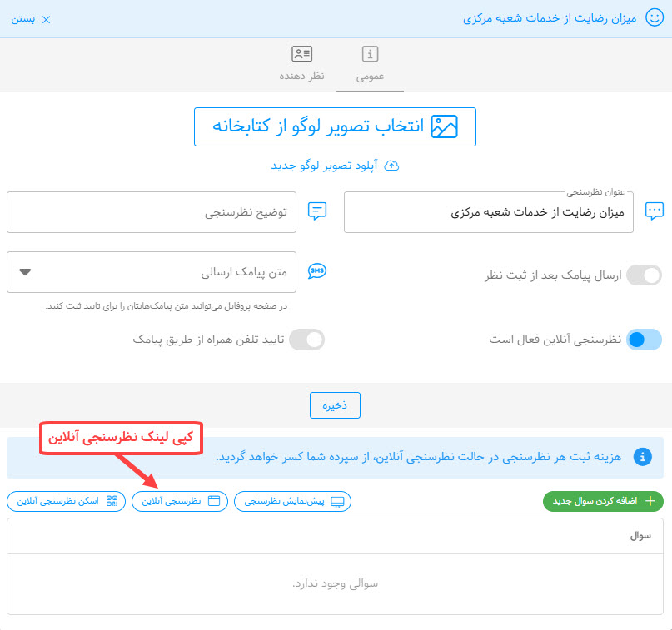The image size is (672, 630).
Task: Toggle تایید تلفن همراه از طریق پیامک
Action: pyautogui.click(x=306, y=340)
